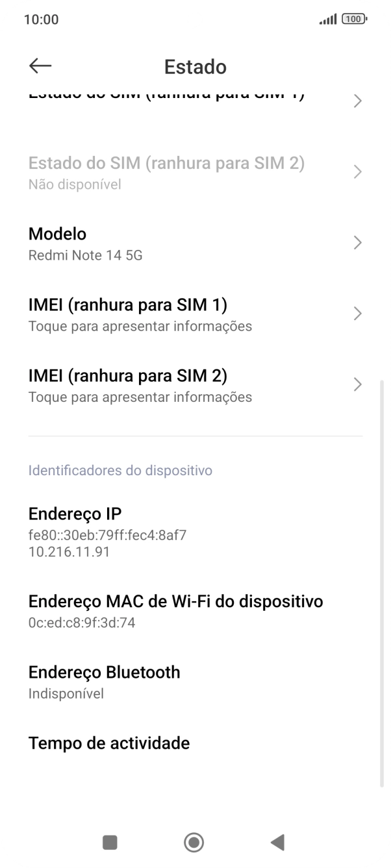Open the Modelo entry showing Redmi Note 14 5G
Screen dimensions: 391x868
click(x=195, y=243)
